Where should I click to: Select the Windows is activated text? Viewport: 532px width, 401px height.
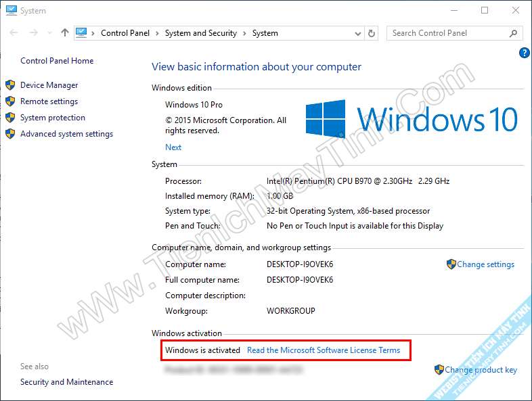pyautogui.click(x=202, y=350)
